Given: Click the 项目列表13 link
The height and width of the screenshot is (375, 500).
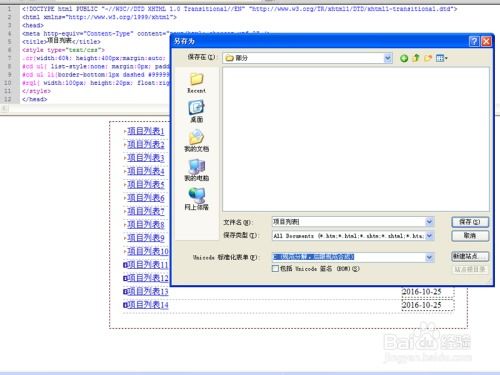Looking at the screenshot, I should tap(148, 291).
